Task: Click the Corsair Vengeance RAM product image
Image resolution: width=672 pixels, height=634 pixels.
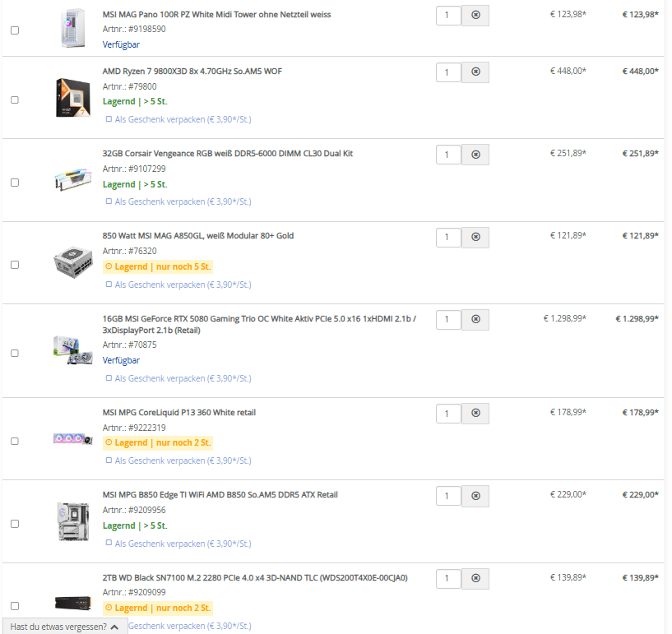Action: (x=73, y=179)
